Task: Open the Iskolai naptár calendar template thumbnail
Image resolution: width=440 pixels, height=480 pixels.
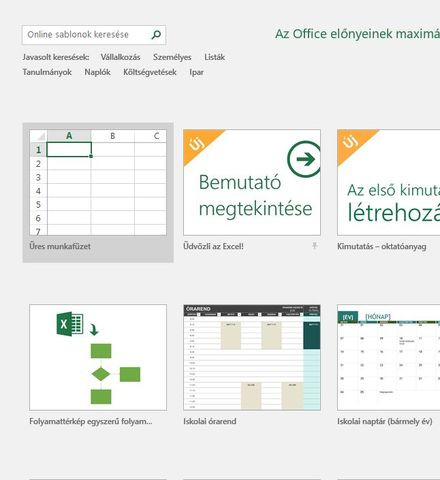Action: click(x=389, y=357)
